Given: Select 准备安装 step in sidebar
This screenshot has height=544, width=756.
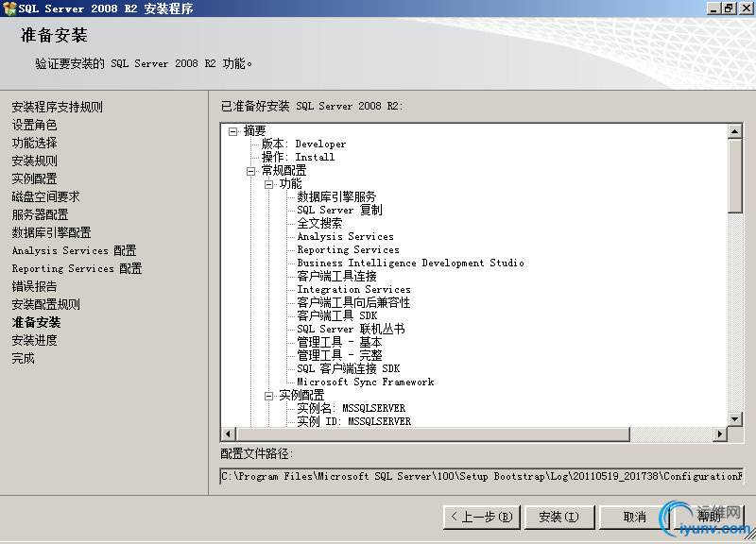Looking at the screenshot, I should click(x=36, y=322).
